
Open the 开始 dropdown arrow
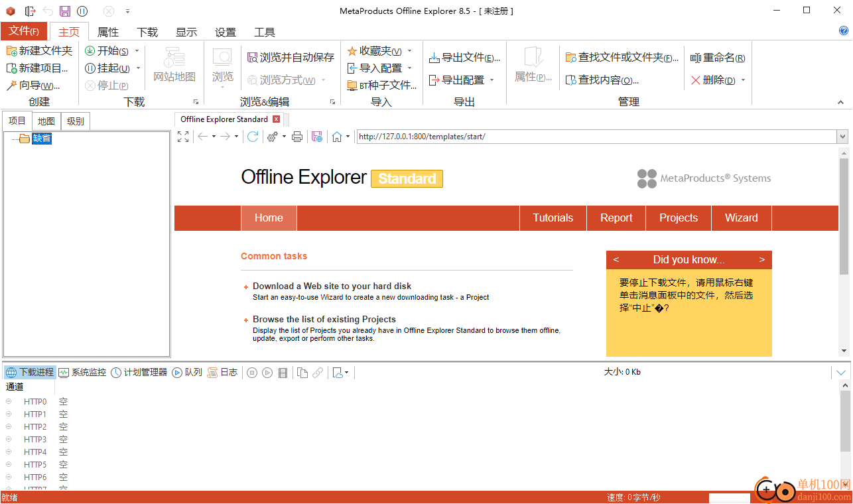click(x=137, y=51)
